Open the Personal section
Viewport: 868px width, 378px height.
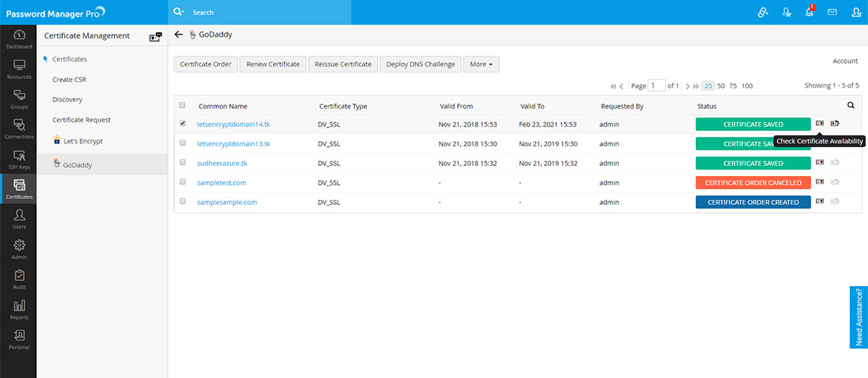click(x=19, y=340)
